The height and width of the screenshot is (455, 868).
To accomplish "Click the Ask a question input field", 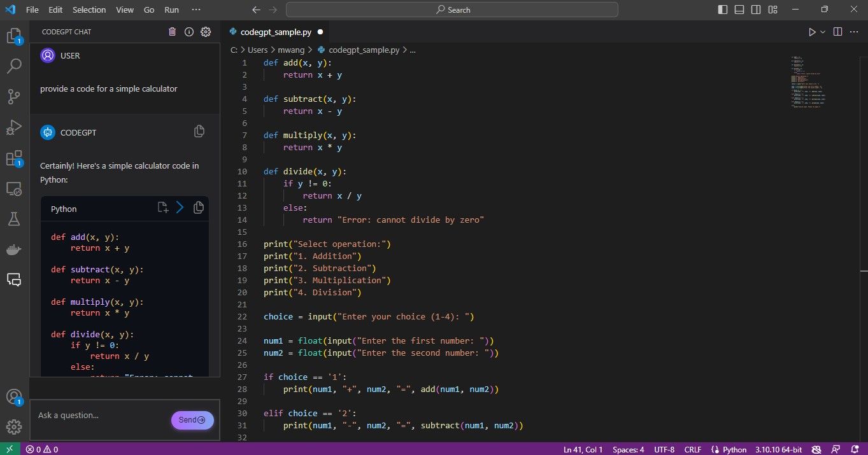I will pos(96,415).
